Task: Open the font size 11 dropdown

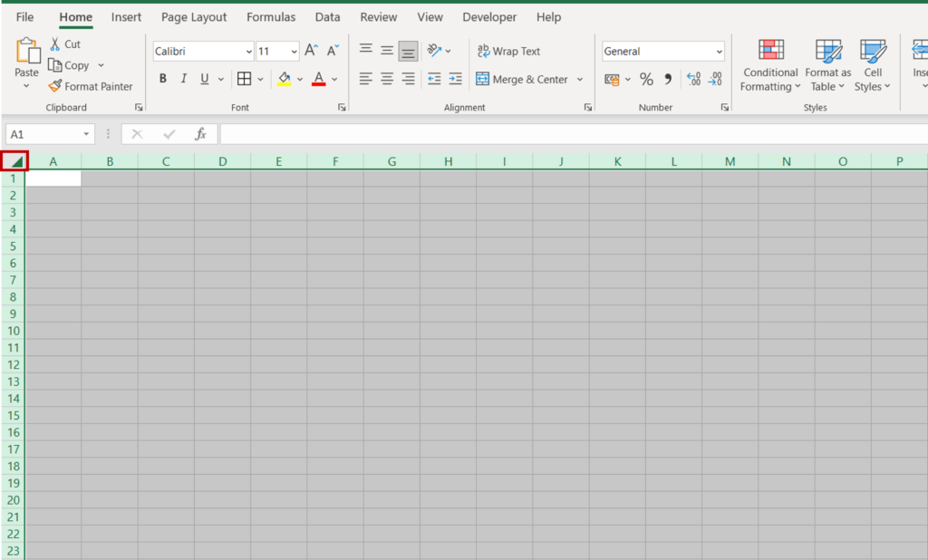Action: click(x=294, y=52)
